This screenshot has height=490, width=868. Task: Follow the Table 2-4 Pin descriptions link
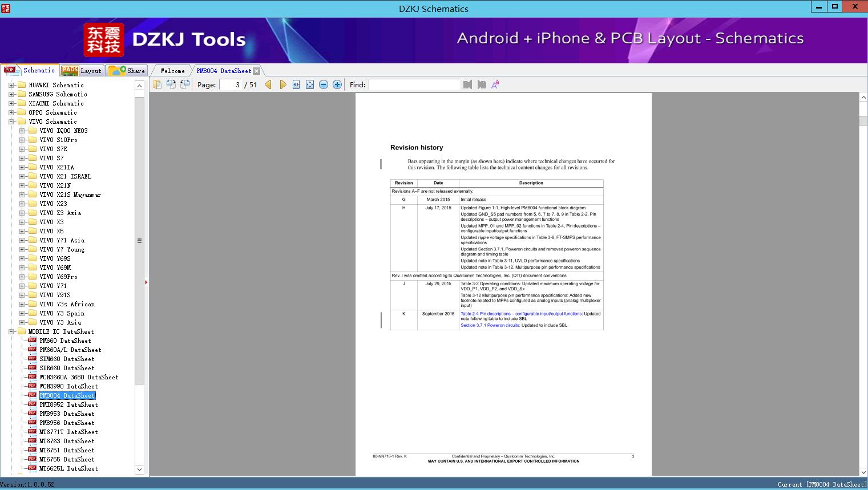[x=521, y=314]
